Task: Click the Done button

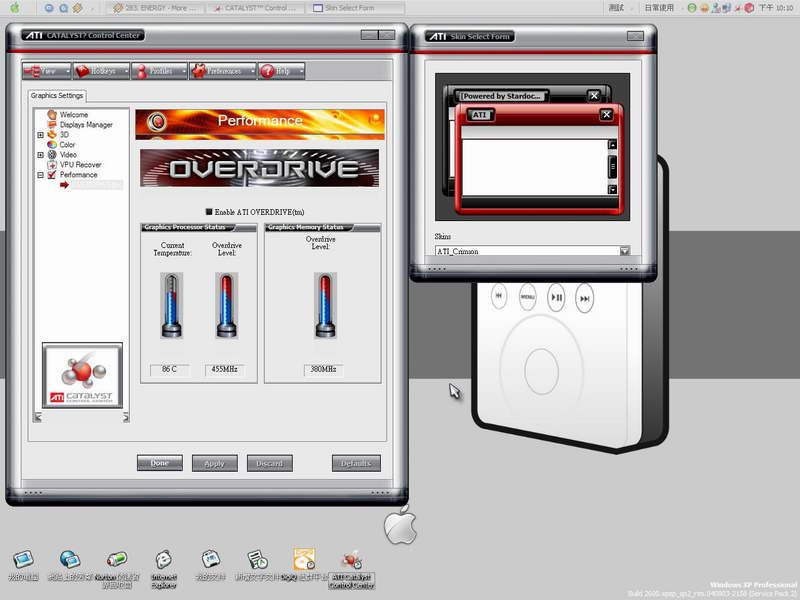Action: click(x=160, y=463)
